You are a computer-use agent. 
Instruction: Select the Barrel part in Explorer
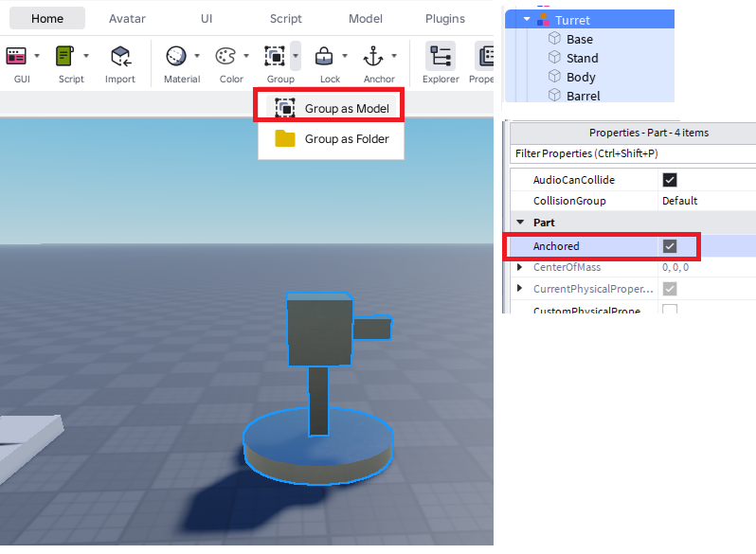coord(583,96)
